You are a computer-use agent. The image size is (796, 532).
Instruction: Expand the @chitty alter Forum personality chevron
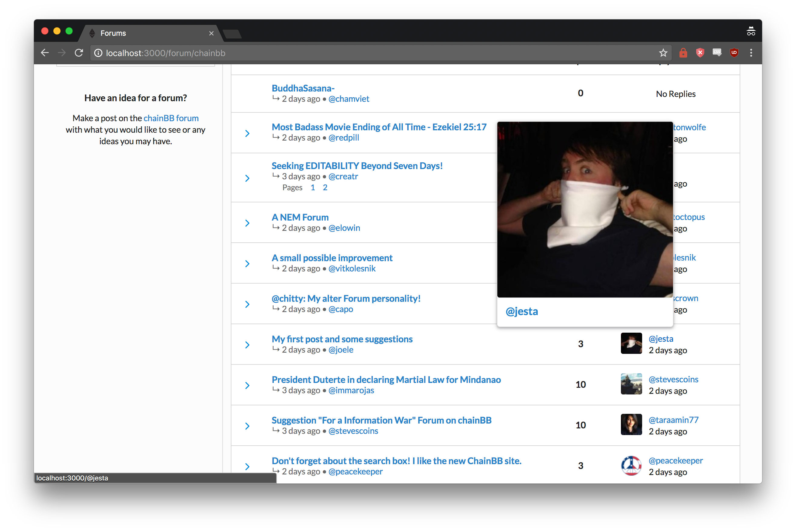click(x=247, y=304)
